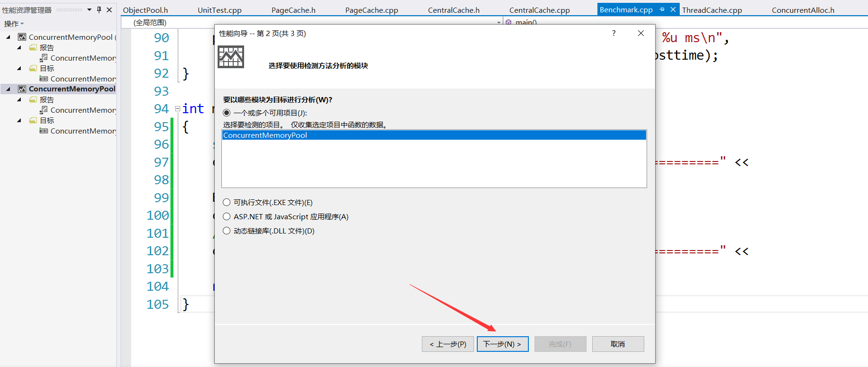Viewport: 868px width, 367px height.
Task: Collapse the first 报告 folder
Action: pos(19,47)
